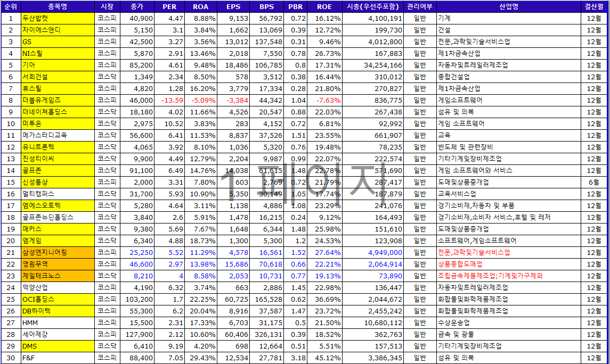
Task: Select the F&F stock name cell
Action: [x=58, y=358]
